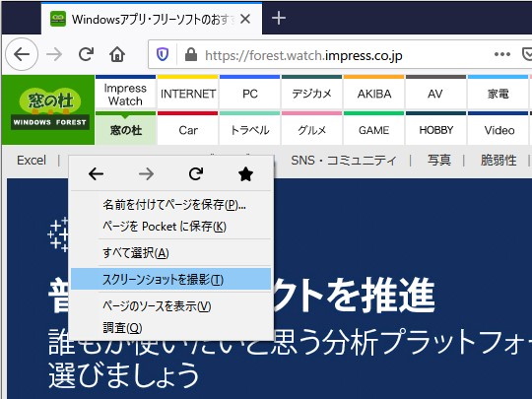Click the Excel category link
This screenshot has height=399, width=532.
click(x=32, y=161)
